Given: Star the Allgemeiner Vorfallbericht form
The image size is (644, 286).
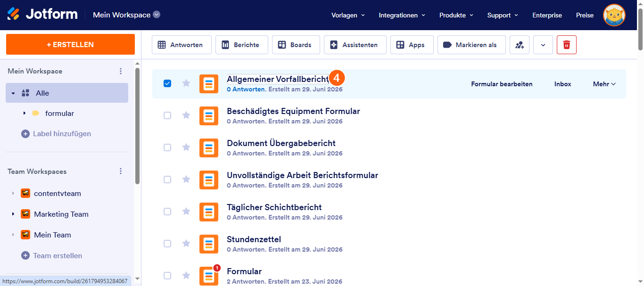Looking at the screenshot, I should pyautogui.click(x=186, y=83).
